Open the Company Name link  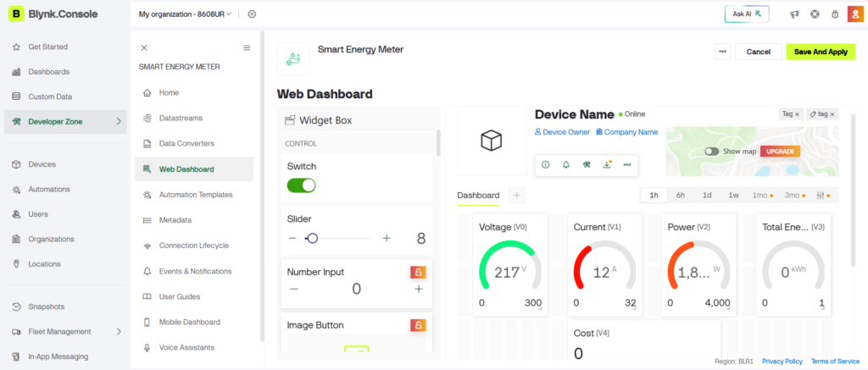click(626, 132)
